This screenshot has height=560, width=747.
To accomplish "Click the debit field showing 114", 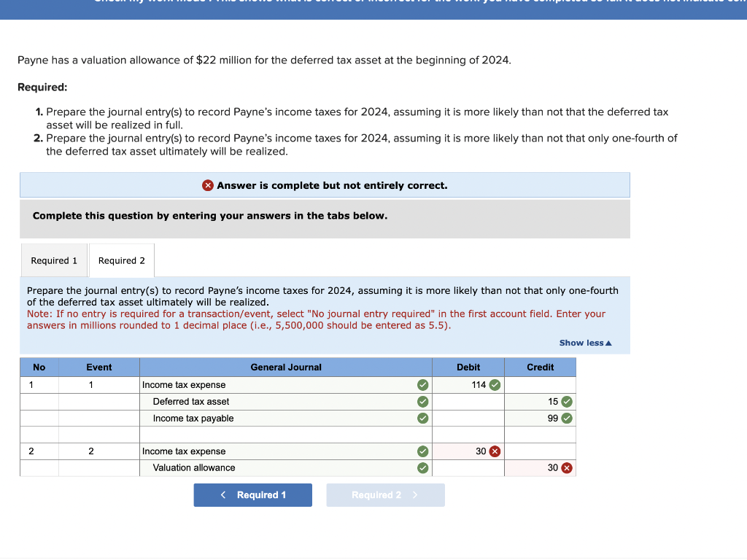I will click(468, 385).
